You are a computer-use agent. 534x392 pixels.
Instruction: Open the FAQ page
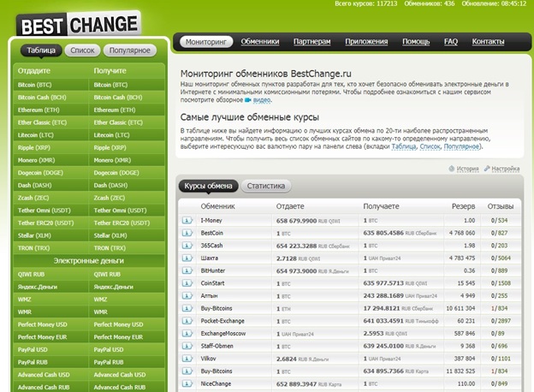coord(451,42)
